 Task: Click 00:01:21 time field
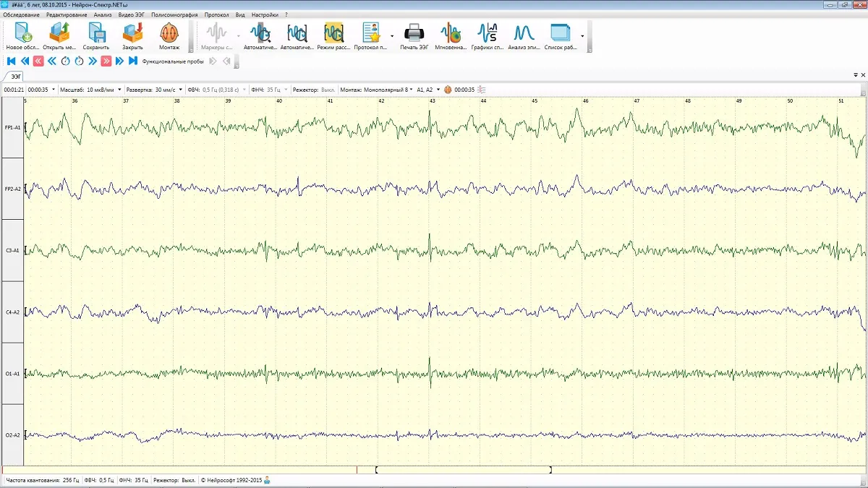(14, 90)
